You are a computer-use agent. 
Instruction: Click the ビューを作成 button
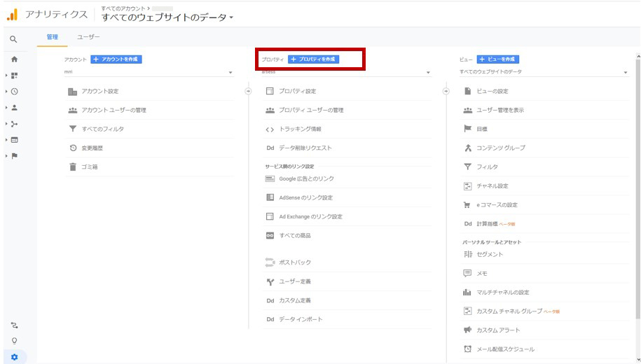tap(498, 59)
